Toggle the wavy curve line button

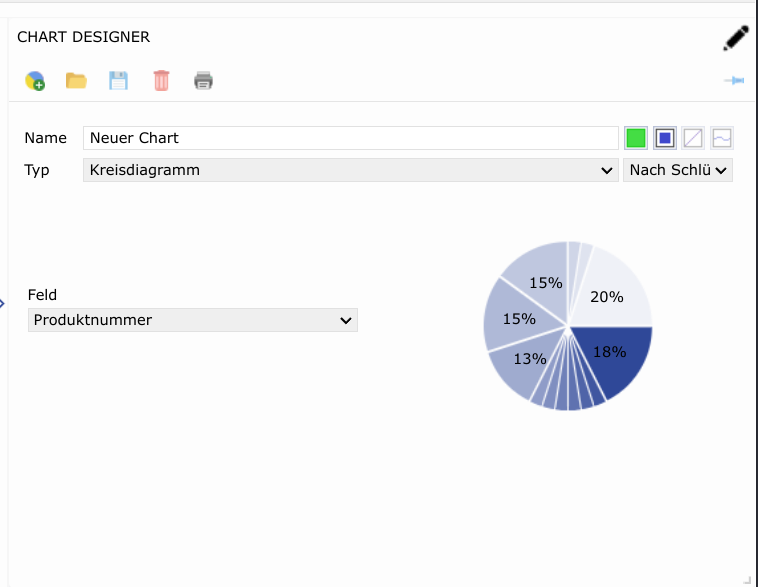tap(722, 138)
